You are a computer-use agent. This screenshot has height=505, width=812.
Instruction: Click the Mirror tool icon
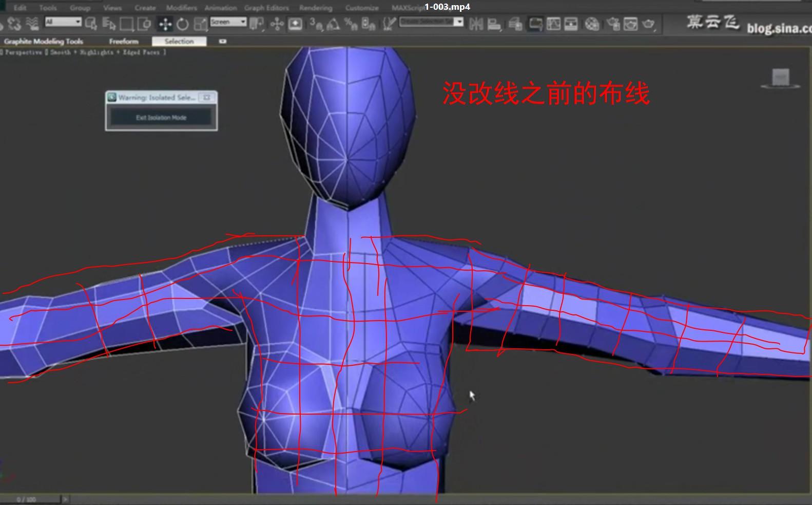[476, 24]
